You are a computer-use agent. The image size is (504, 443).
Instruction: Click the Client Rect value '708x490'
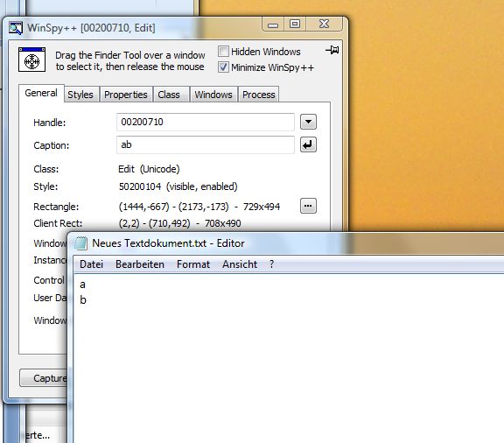(222, 223)
